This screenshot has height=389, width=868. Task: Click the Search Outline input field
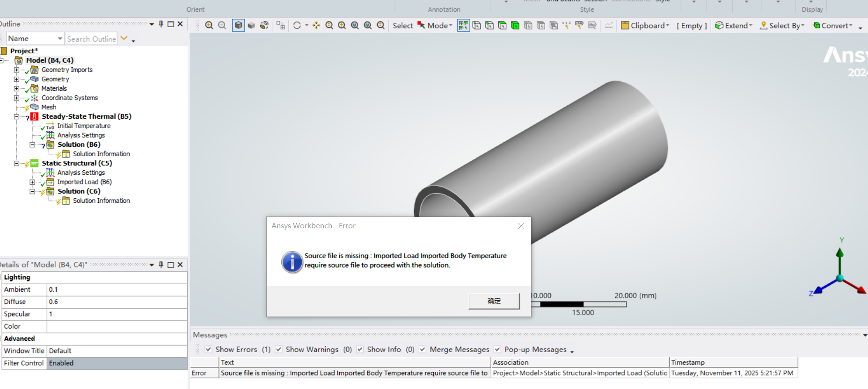(91, 39)
